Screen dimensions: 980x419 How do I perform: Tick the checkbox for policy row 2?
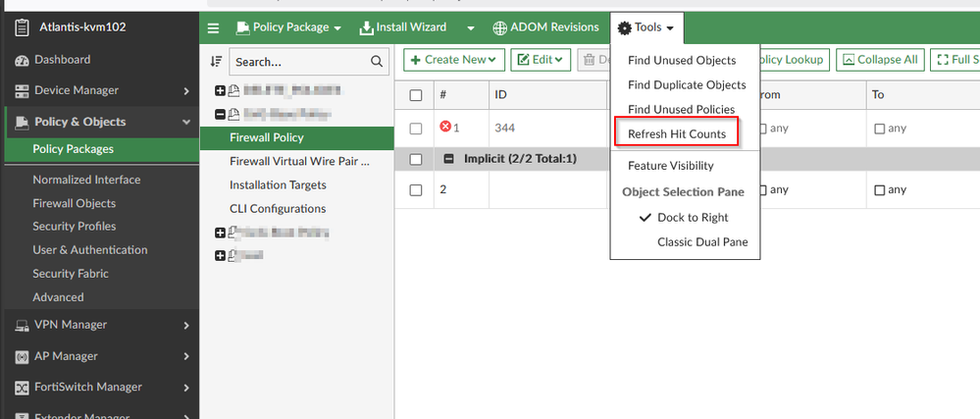[416, 190]
